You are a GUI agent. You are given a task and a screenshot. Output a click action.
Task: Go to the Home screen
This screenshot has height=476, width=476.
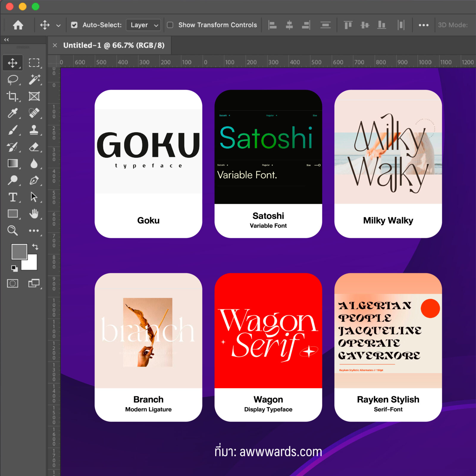point(18,25)
